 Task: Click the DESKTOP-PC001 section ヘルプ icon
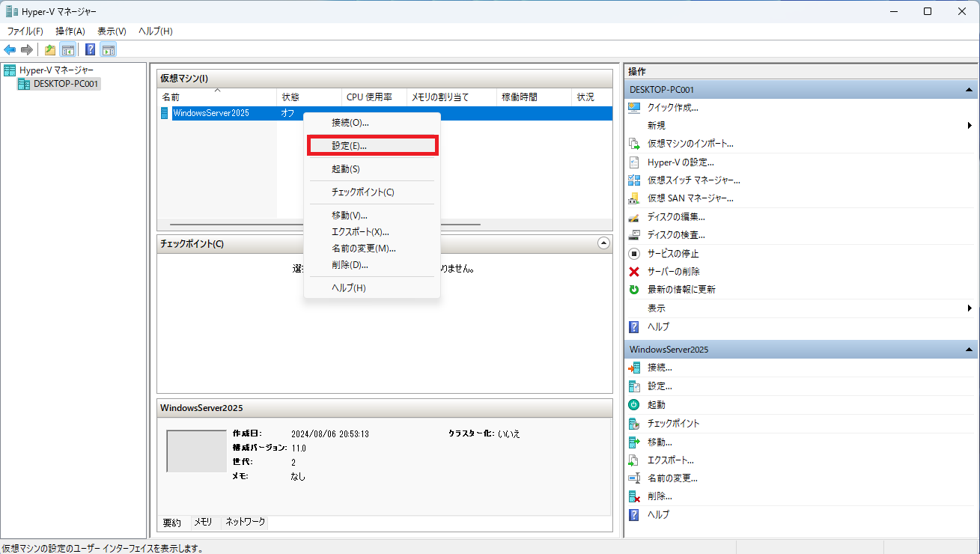pyautogui.click(x=634, y=326)
